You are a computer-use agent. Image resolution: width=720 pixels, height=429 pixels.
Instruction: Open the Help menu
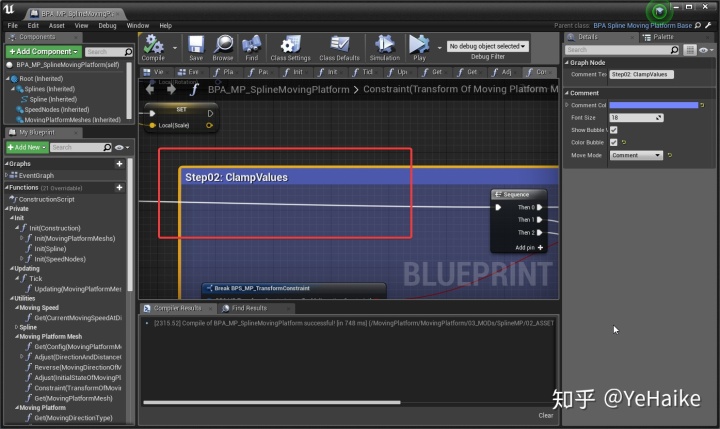click(165, 26)
